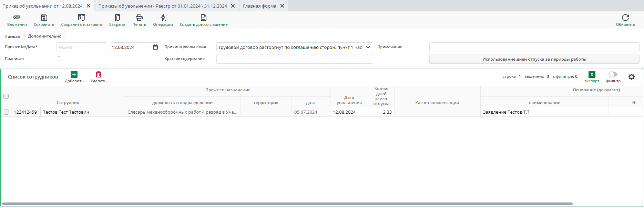Open the Операции lightning icon
This screenshot has width=644, height=208.
pyautogui.click(x=163, y=18)
